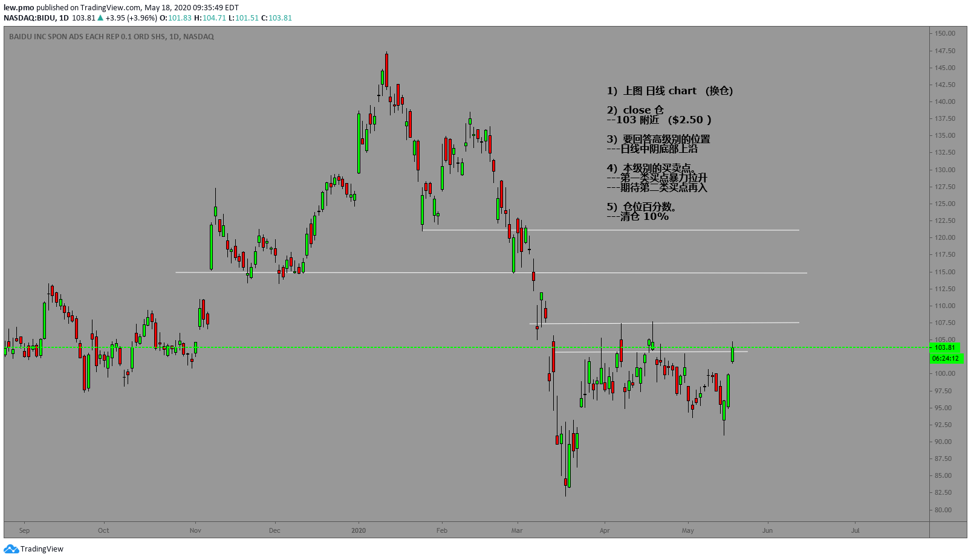971x560 pixels.
Task: Click the 90.00 price axis label
Action: pos(943,442)
